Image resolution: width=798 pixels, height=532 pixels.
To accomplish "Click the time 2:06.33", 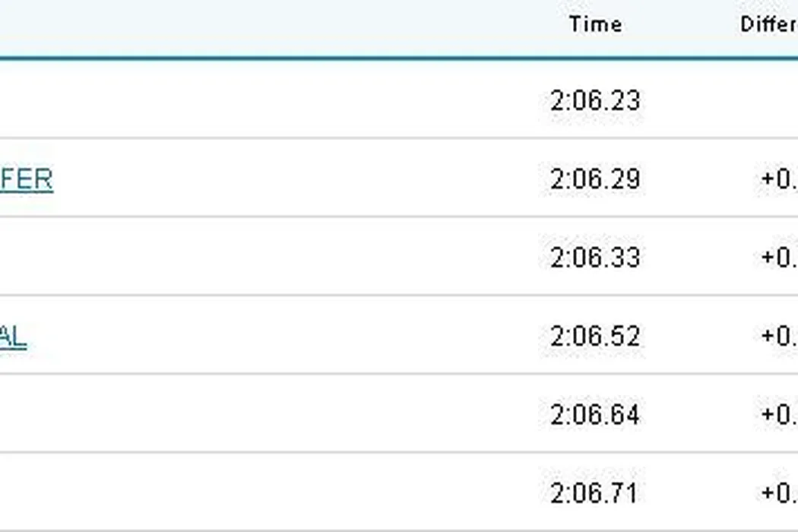I will pyautogui.click(x=595, y=258).
